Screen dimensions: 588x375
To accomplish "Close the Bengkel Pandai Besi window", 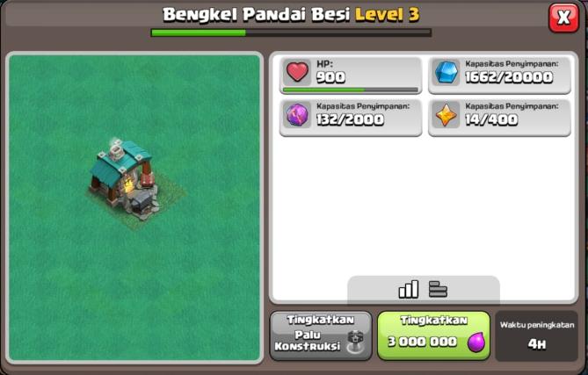I will [x=563, y=18].
